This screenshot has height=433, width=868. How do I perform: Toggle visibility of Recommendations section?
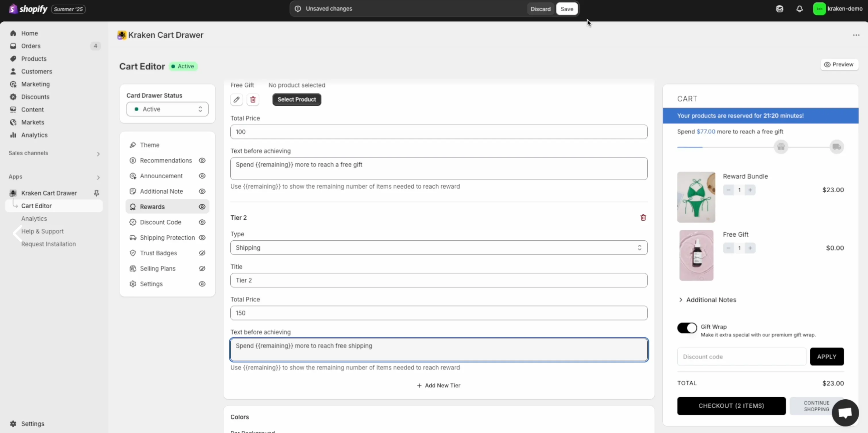[x=202, y=160]
